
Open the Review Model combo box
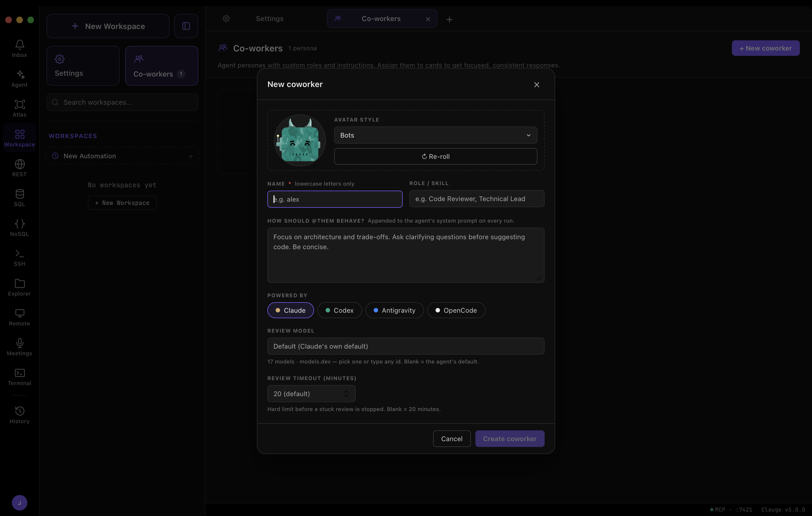tap(406, 346)
